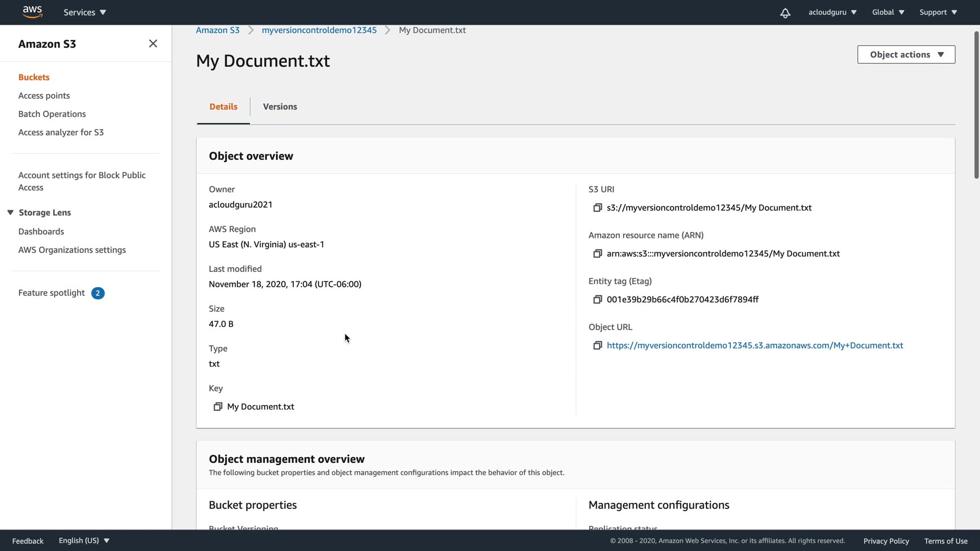Open Feature spotlight in sidebar

pos(52,293)
